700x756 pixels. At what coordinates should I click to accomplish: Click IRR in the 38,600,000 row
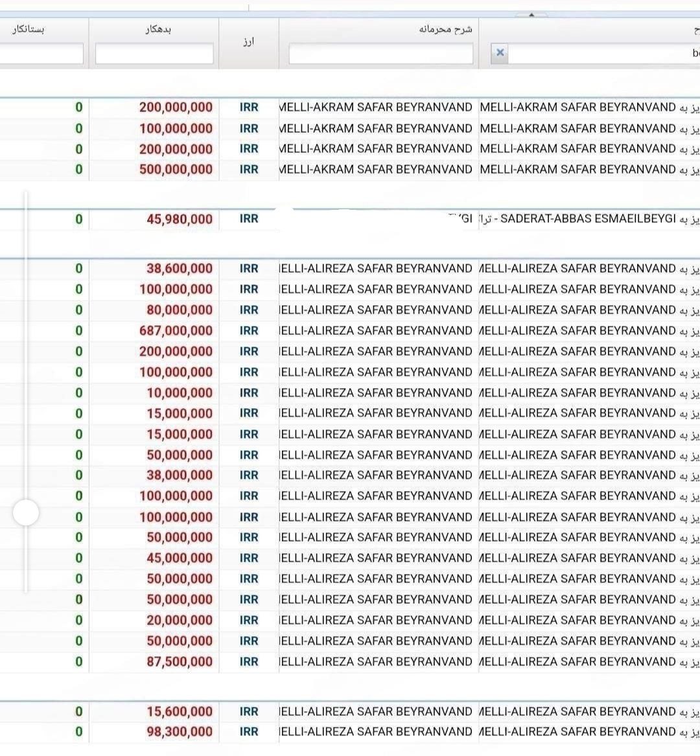(x=249, y=269)
